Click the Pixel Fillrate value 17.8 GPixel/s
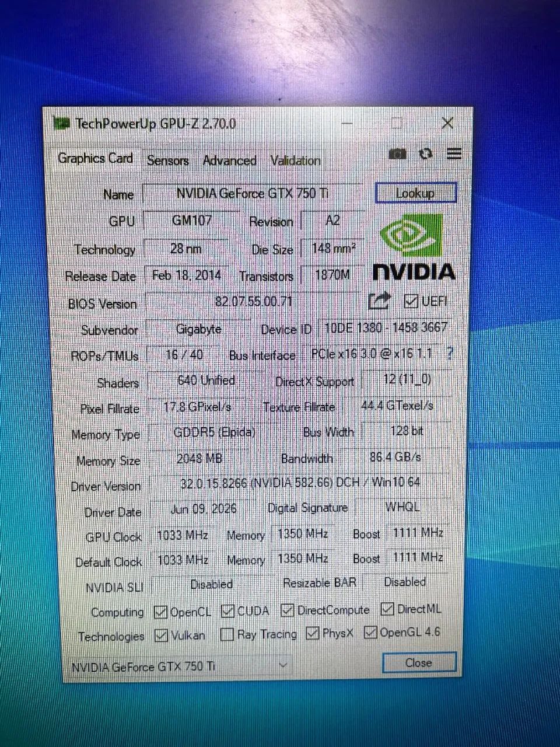Screen dimensions: 560x747 coord(197,407)
